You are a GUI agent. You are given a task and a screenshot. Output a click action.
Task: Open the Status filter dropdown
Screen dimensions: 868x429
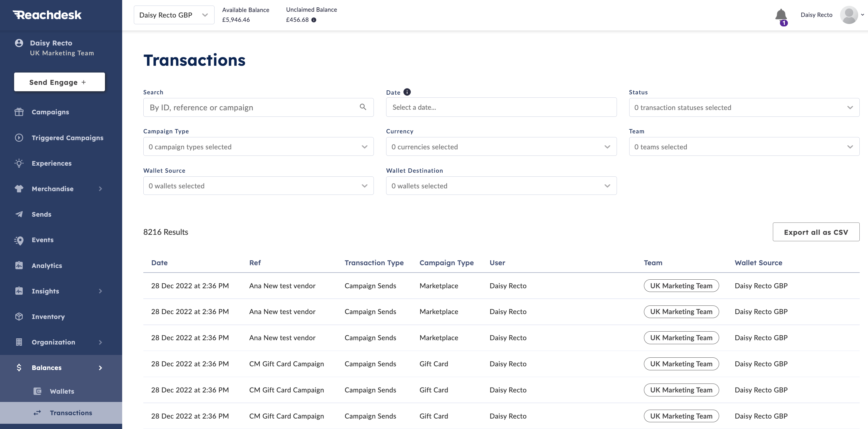coord(744,108)
